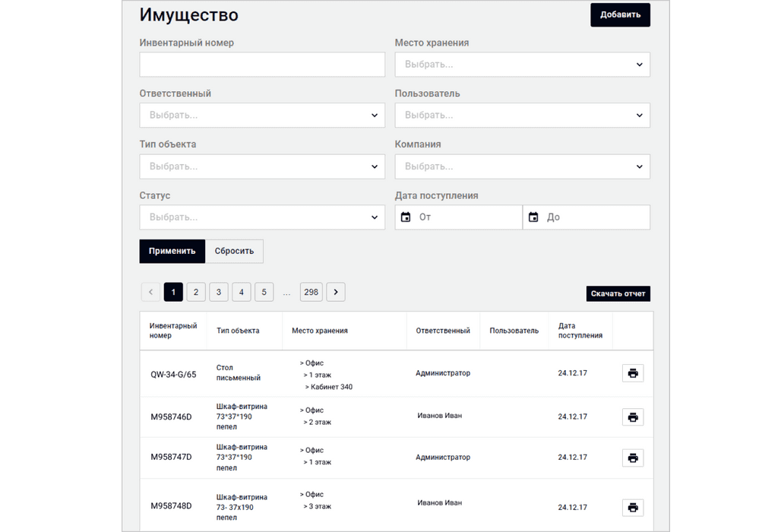The width and height of the screenshot is (778, 532).
Task: Click printer icon for M958748D
Action: [x=633, y=507]
